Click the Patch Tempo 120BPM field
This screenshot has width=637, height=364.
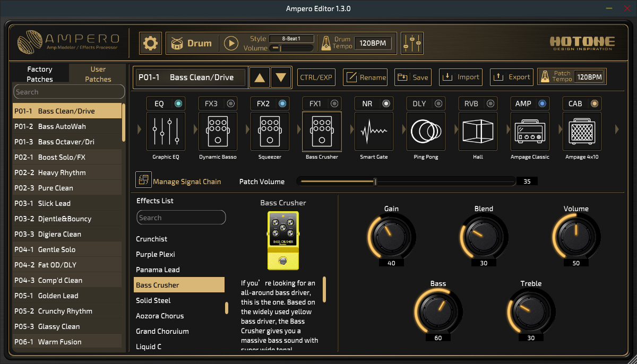coord(589,77)
